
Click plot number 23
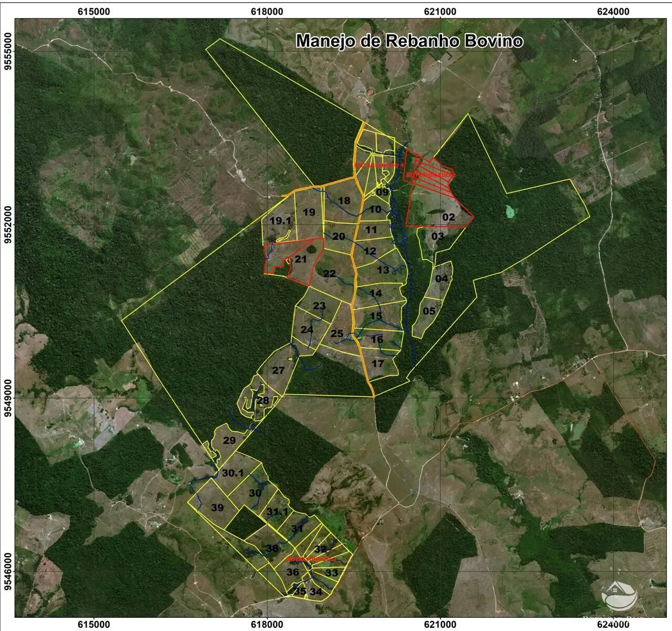click(x=319, y=306)
